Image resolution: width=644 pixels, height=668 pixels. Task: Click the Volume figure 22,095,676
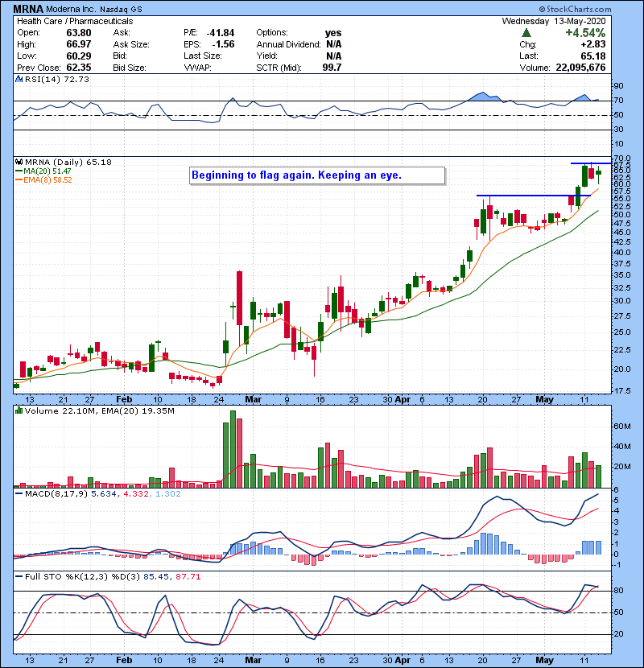[580, 68]
